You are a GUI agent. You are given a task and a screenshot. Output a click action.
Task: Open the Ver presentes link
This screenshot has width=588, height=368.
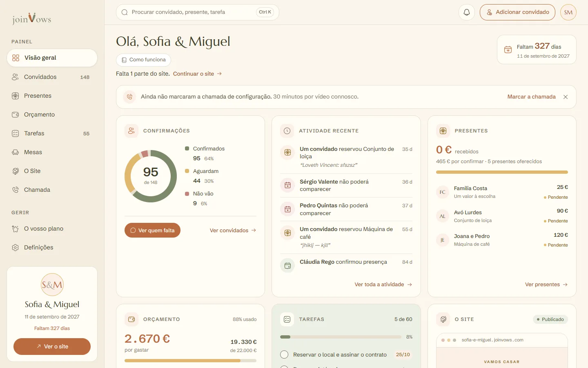click(546, 284)
